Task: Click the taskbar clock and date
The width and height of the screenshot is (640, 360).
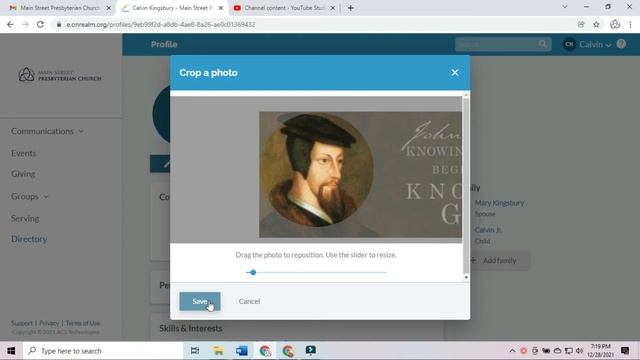Action: point(600,351)
